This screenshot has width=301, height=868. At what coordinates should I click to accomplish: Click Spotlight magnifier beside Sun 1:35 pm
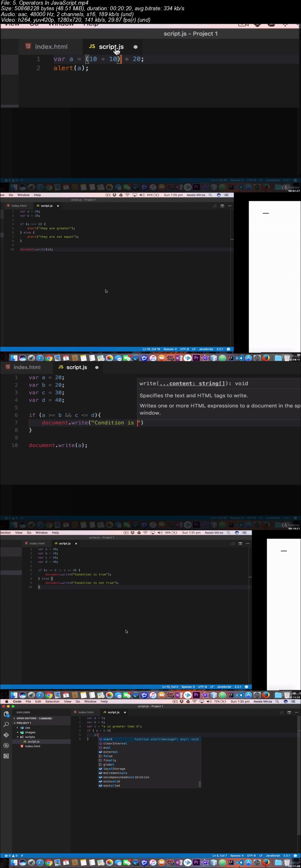(x=277, y=702)
